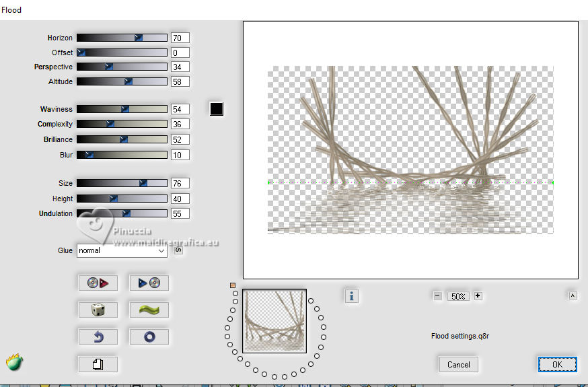This screenshot has width=588, height=387.
Task: Click OK to apply Flood
Action: click(556, 364)
